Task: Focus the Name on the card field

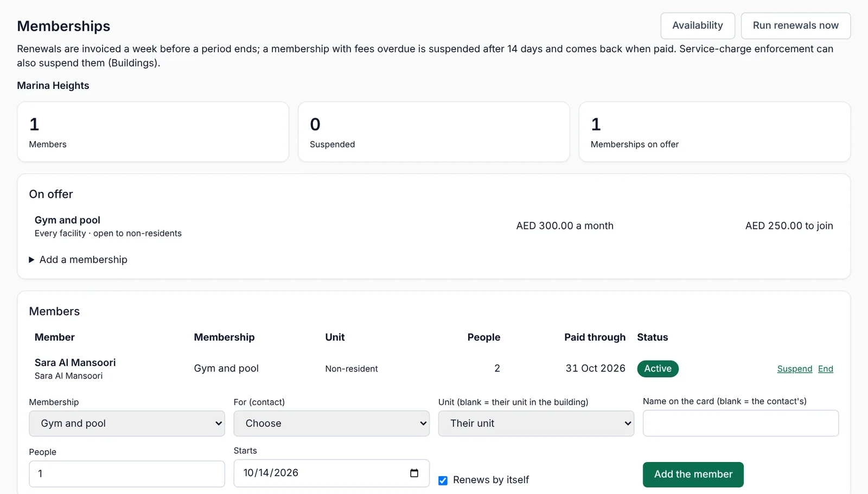Action: (x=741, y=423)
